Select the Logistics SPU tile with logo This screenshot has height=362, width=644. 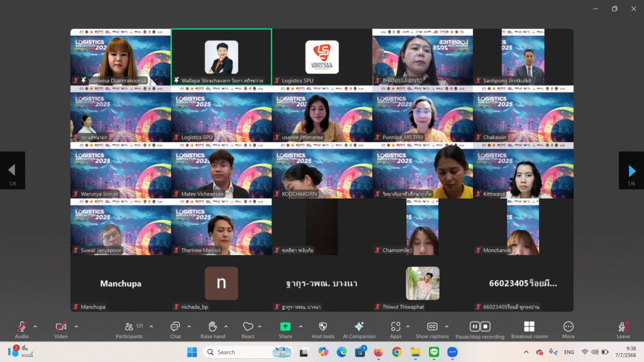(x=322, y=57)
